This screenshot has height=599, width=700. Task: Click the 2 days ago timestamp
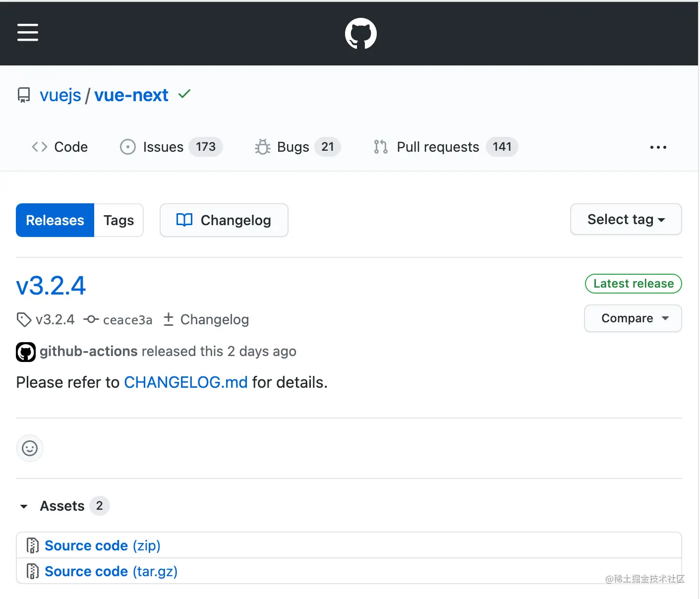coord(262,351)
